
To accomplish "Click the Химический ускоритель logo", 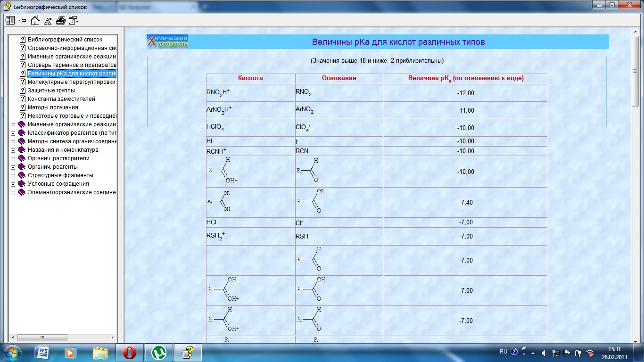I will [x=167, y=41].
